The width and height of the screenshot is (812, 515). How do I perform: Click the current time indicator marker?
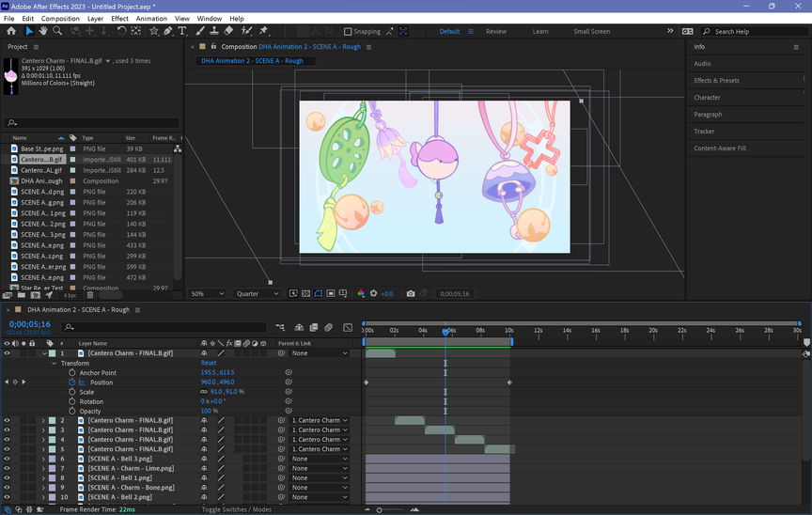pos(445,331)
